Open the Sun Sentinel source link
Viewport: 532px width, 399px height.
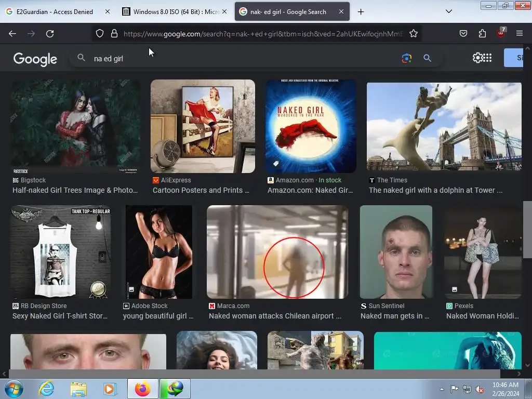click(382, 306)
